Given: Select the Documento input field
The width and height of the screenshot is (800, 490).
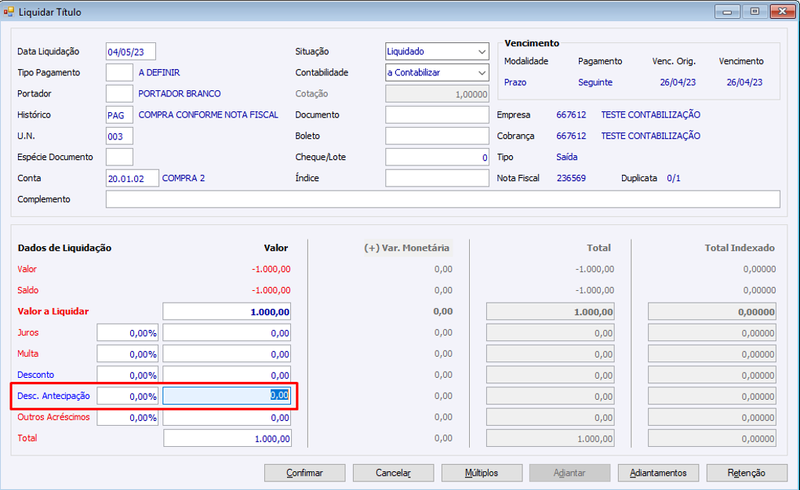Looking at the screenshot, I should pos(437,115).
